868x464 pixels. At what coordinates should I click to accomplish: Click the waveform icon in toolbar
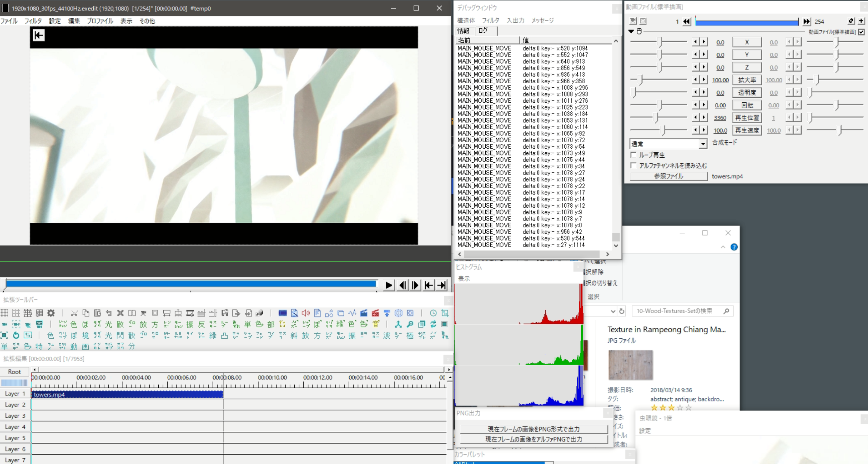[x=352, y=313]
